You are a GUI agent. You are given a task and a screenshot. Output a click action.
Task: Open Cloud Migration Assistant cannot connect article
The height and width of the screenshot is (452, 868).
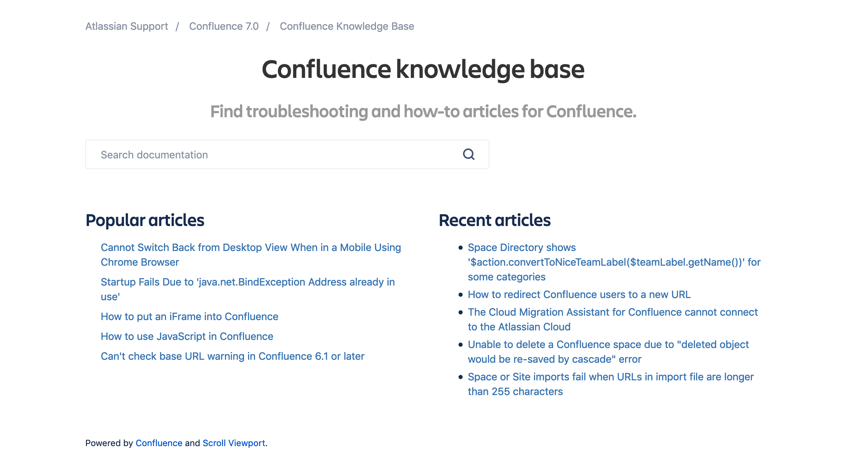[613, 319]
